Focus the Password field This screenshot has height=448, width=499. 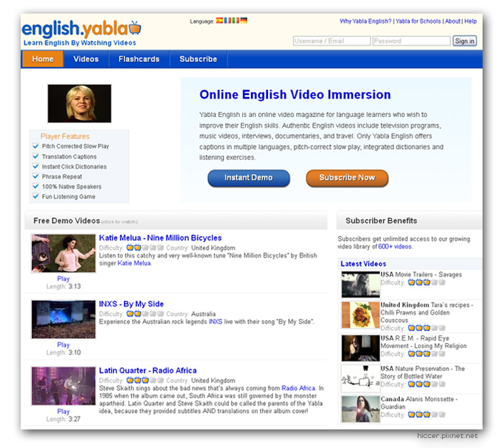click(411, 41)
